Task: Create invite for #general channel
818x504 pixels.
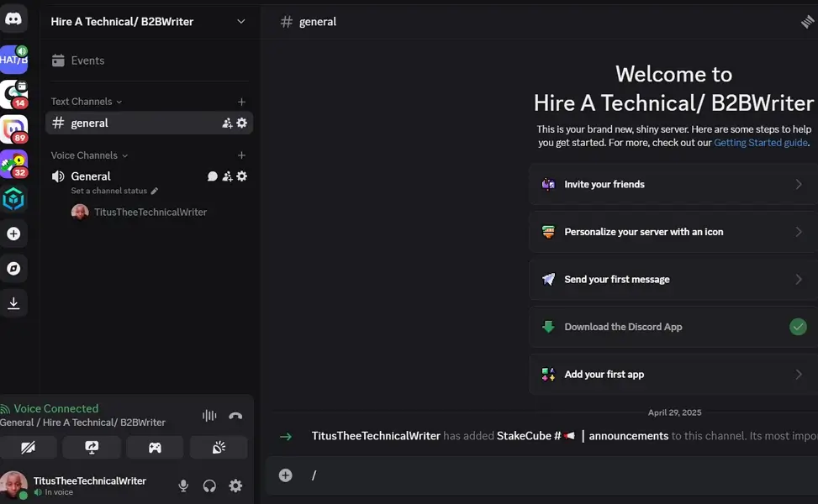Action: (x=227, y=123)
